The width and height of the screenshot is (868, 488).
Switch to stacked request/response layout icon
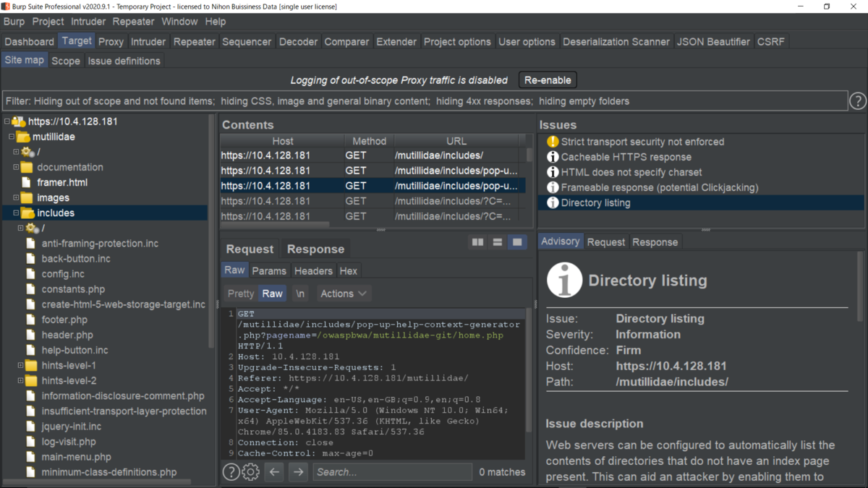coord(498,242)
